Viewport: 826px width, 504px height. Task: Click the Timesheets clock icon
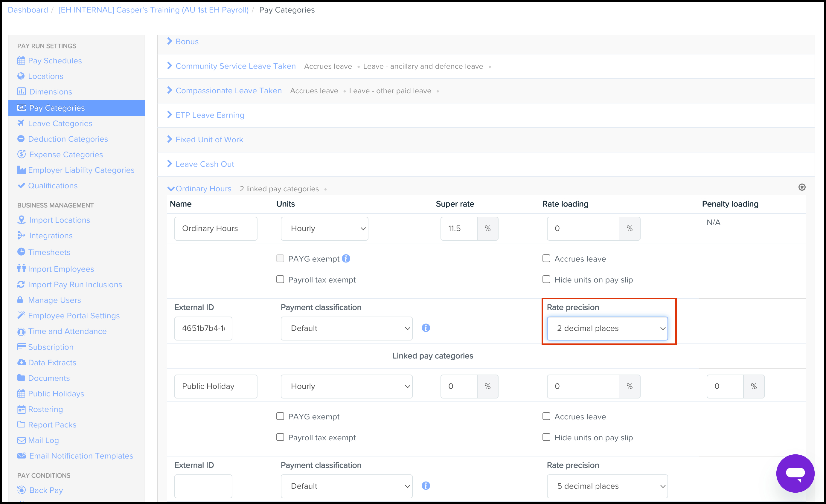[x=21, y=252]
